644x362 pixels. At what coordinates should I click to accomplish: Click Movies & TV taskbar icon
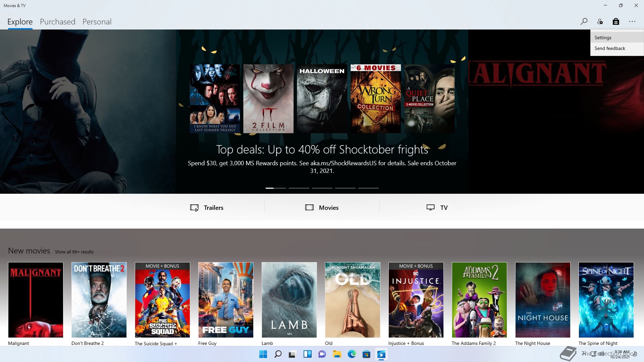(381, 354)
